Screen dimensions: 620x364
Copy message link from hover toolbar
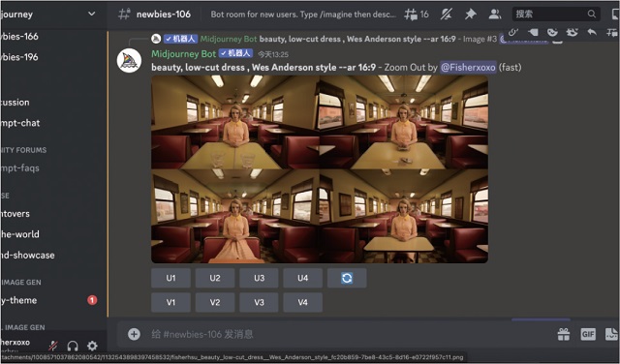512,32
